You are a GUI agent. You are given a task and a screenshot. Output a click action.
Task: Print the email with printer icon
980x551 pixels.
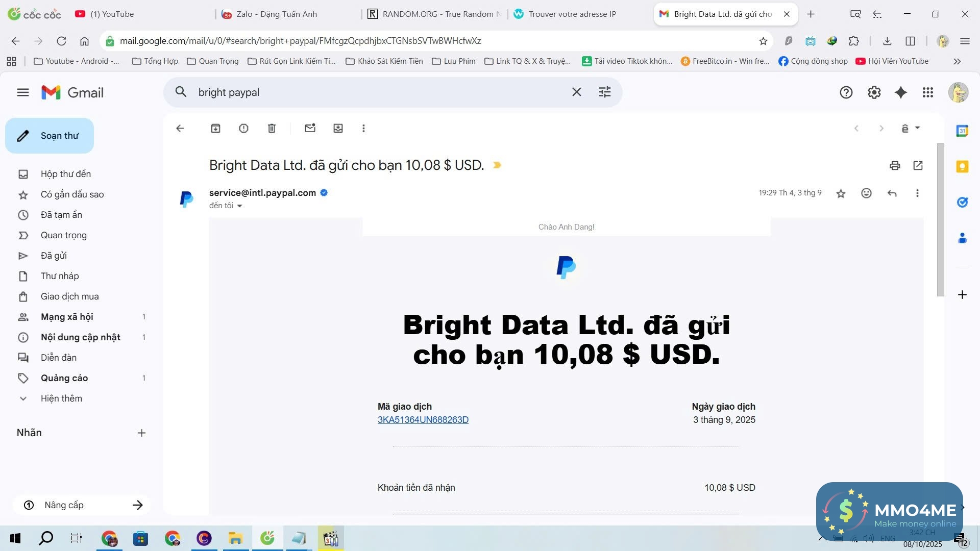click(895, 165)
